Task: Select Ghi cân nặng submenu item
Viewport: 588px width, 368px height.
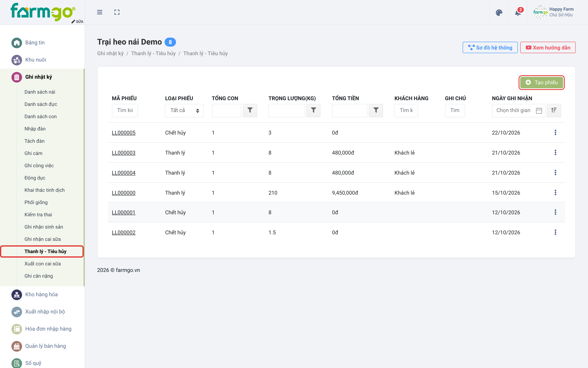Action: coord(39,276)
